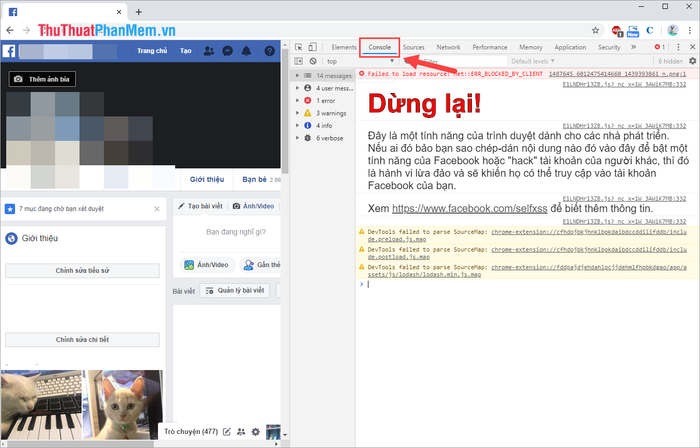
Task: Open the DevTools three-dot menu
Action: (x=678, y=47)
